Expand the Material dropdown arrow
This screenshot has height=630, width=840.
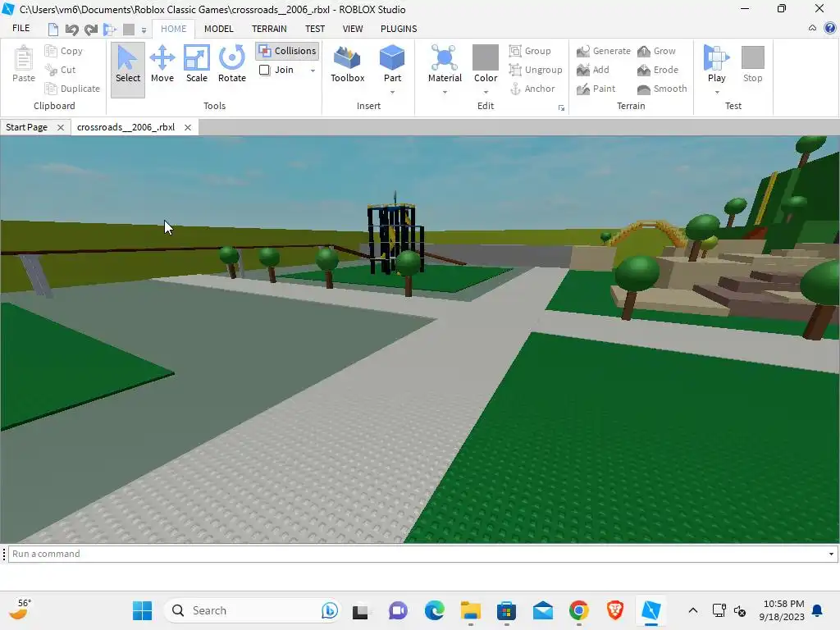point(445,92)
